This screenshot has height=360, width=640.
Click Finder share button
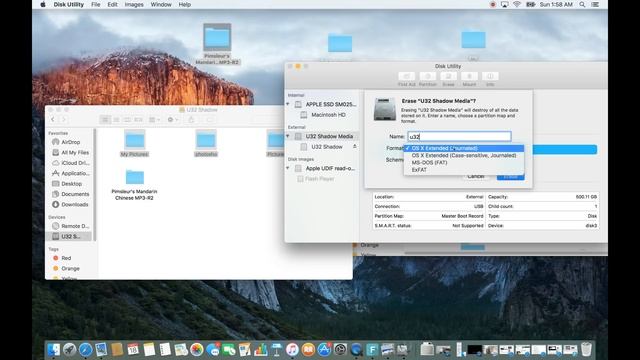click(191, 120)
